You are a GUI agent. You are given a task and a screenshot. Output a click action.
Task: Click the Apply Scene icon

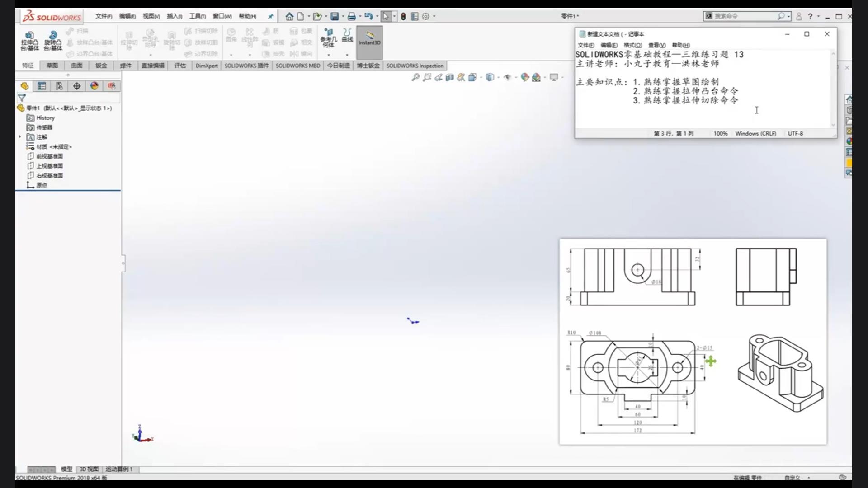click(536, 77)
